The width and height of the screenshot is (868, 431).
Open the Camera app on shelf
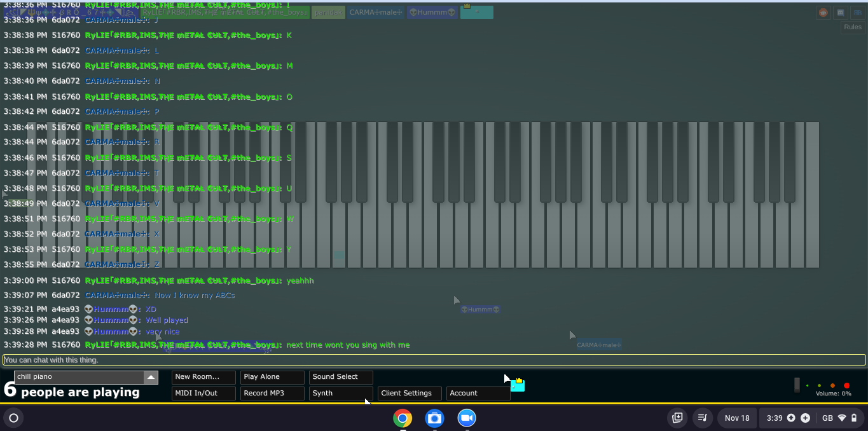click(x=434, y=418)
